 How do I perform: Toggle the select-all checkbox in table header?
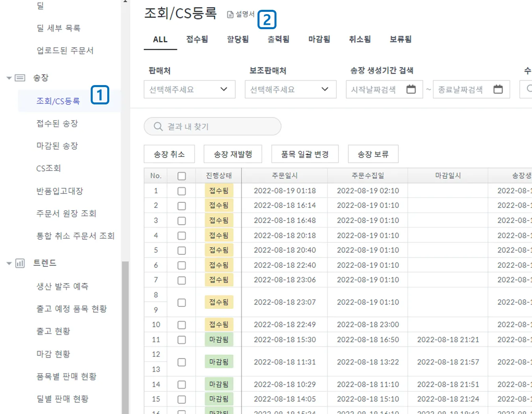182,176
